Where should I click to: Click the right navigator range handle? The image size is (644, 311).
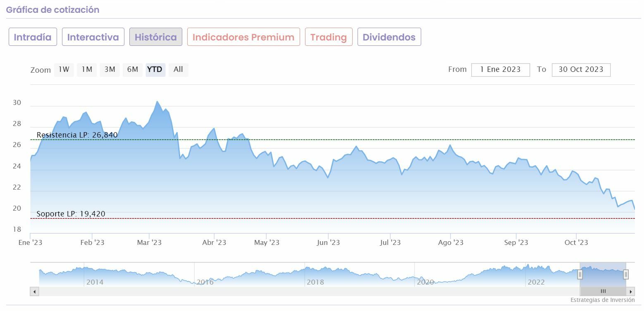tap(626, 274)
